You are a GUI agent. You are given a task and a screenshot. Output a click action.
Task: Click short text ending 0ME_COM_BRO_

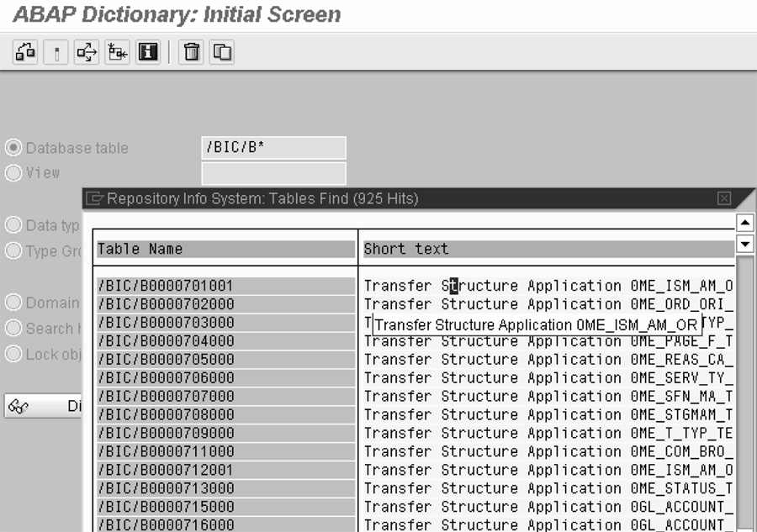[549, 451]
